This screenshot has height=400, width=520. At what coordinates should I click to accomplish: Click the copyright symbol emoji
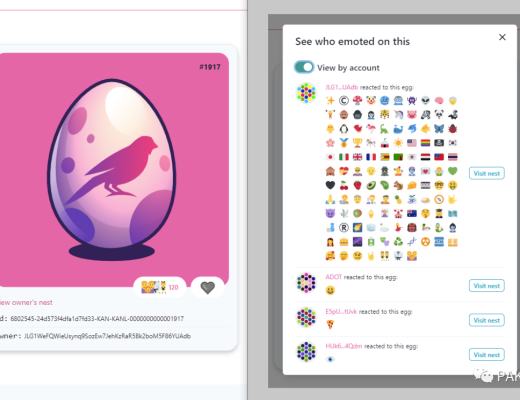click(344, 100)
